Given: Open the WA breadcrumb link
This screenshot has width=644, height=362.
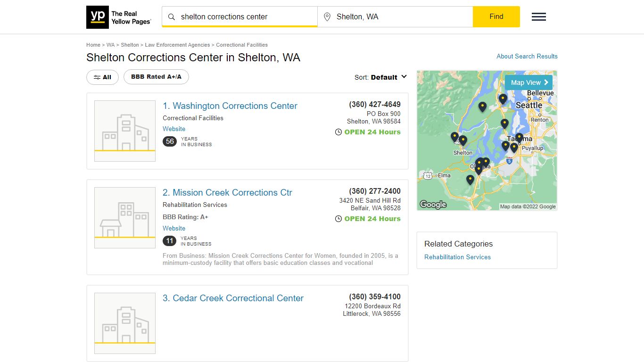Looking at the screenshot, I should (110, 45).
